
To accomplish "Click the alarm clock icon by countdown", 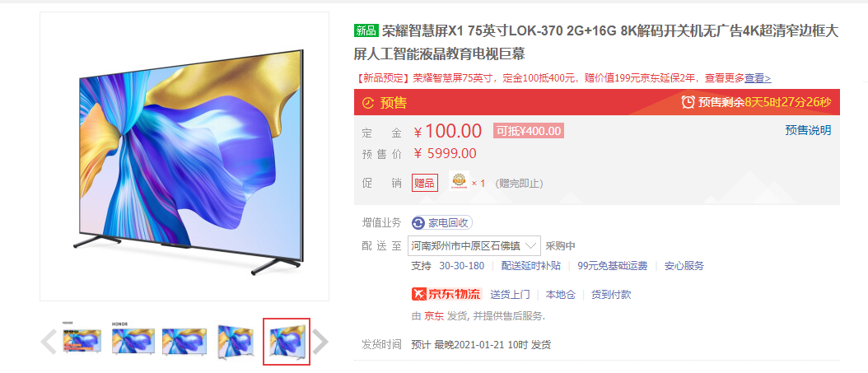I will click(688, 102).
